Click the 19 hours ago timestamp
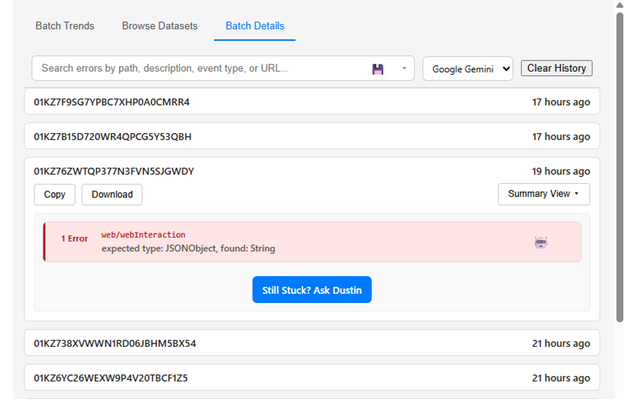The height and width of the screenshot is (400, 640). pos(561,171)
